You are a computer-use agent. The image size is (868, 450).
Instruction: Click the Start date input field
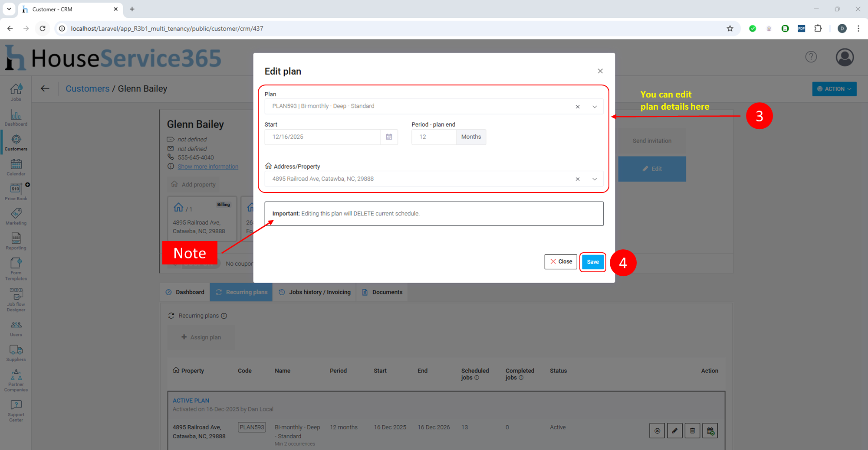322,137
